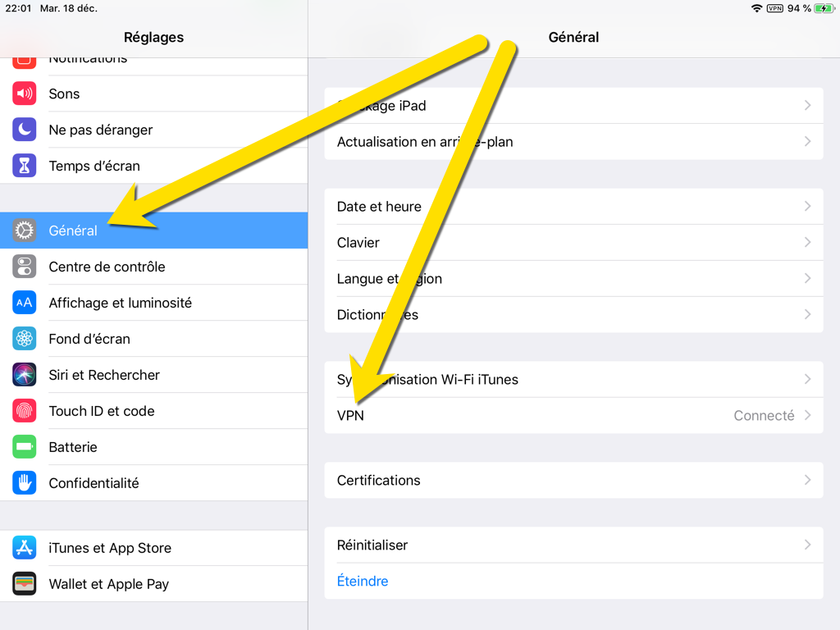Open the Siri et Rechercher icon
The height and width of the screenshot is (630, 840).
pyautogui.click(x=25, y=375)
